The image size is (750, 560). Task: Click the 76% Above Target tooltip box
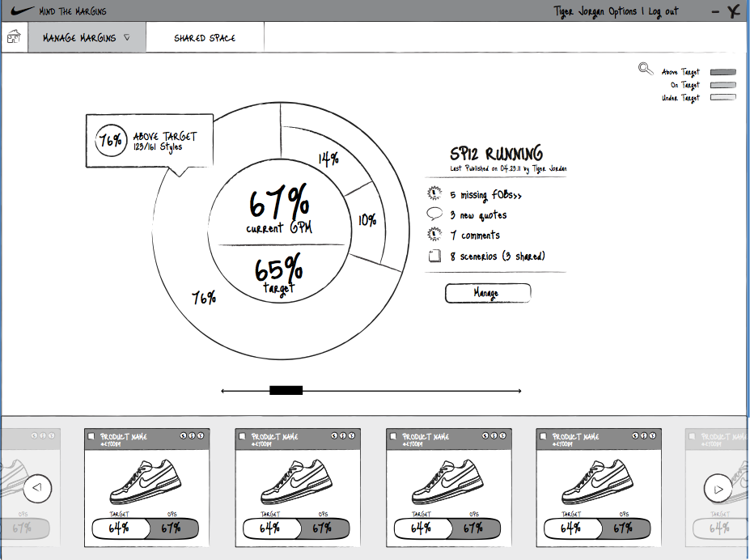[149, 141]
